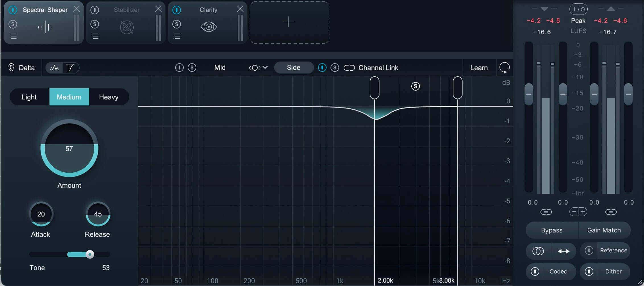Image resolution: width=644 pixels, height=286 pixels.
Task: Solo the Side channel
Action: coord(335,68)
